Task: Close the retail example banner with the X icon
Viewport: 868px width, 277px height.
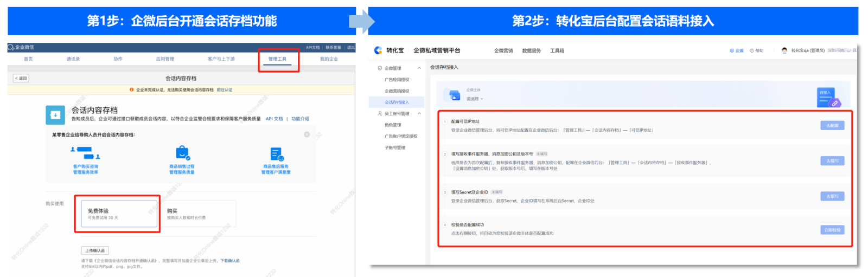Action: click(x=307, y=134)
